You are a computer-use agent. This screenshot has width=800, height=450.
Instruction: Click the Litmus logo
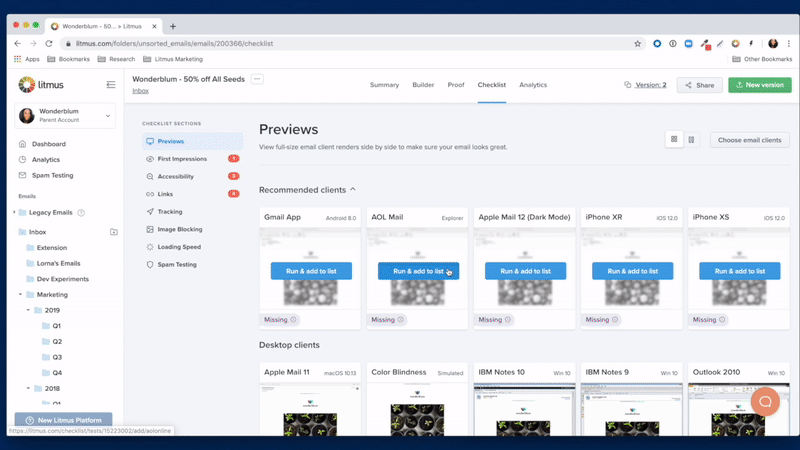[41, 85]
